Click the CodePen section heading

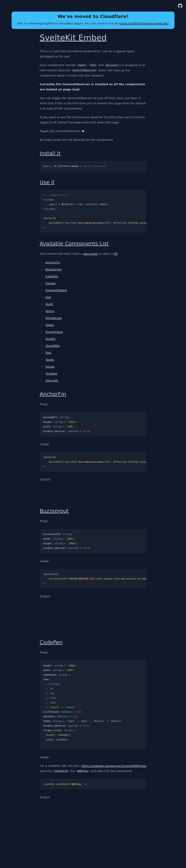[51, 643]
